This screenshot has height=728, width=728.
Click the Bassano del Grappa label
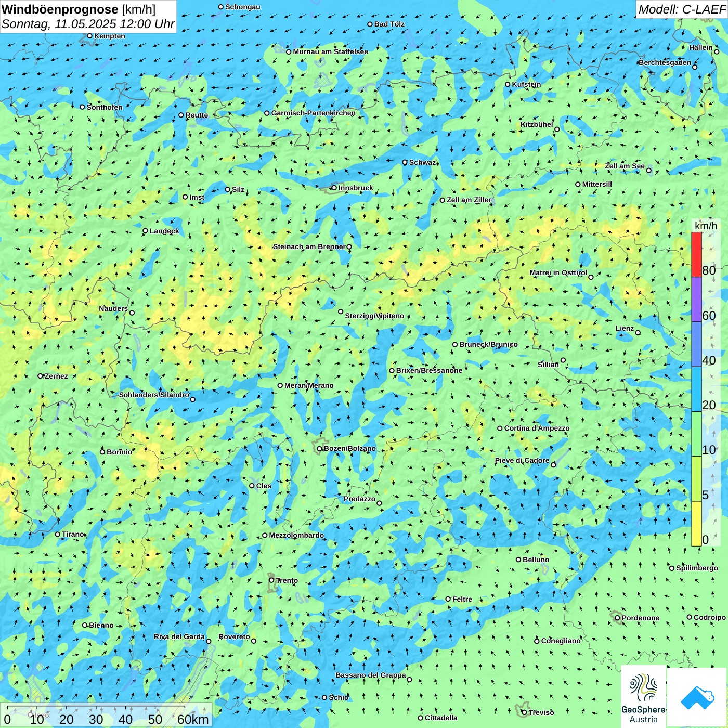[370, 675]
